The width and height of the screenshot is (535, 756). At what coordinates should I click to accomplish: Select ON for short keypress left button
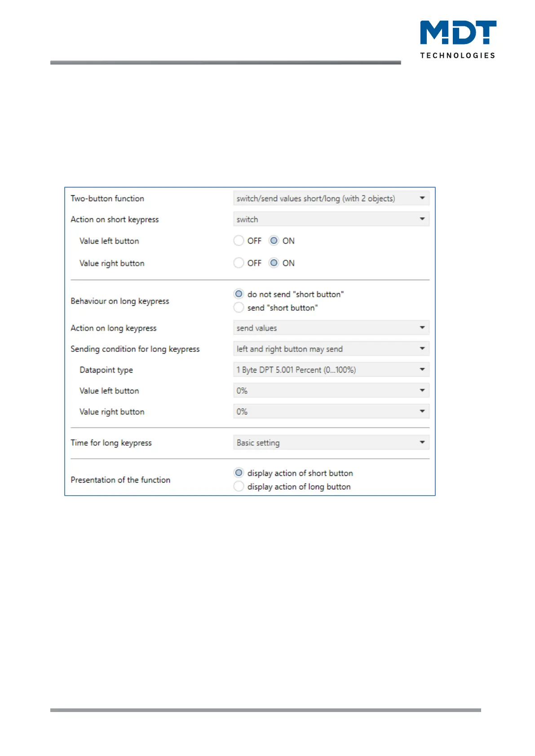(x=274, y=241)
